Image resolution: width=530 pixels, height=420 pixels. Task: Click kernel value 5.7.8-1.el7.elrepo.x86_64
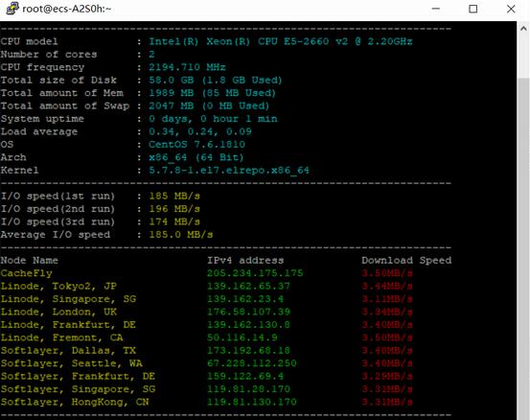coord(229,170)
